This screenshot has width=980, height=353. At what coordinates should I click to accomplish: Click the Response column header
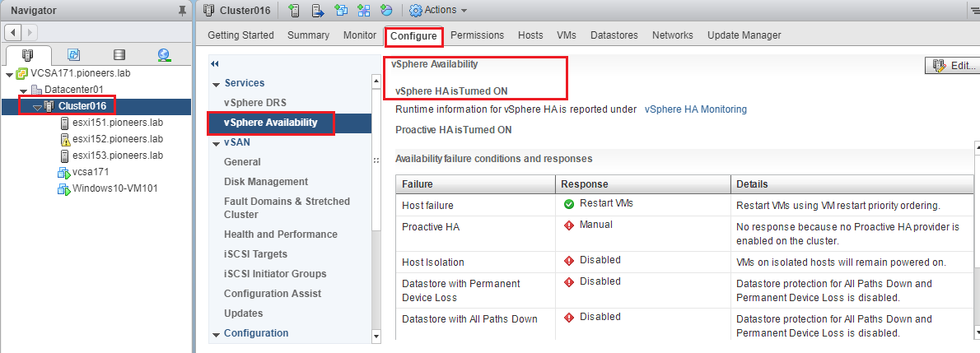pyautogui.click(x=643, y=184)
